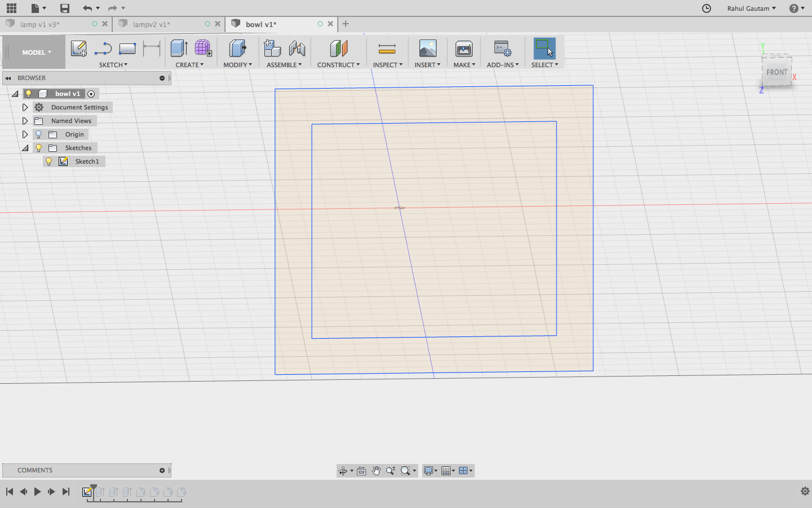The image size is (812, 508).
Task: Open the MAKE menu
Action: pos(464,65)
